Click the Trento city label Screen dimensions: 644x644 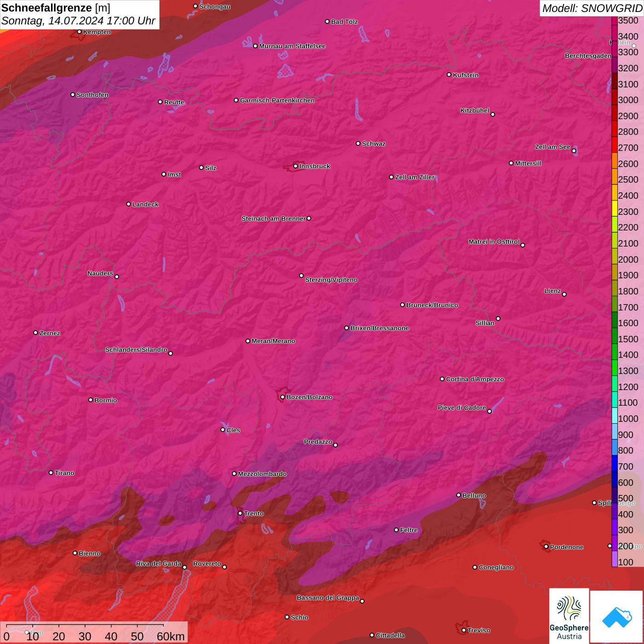point(253,513)
